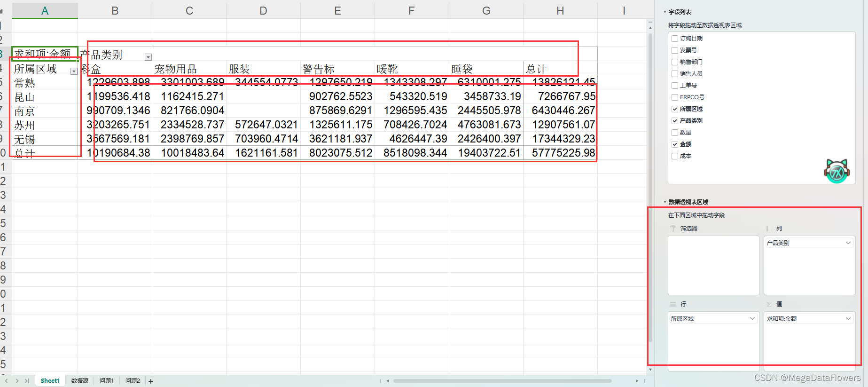Open the 所属区域 filter dropdown in pivot table
Viewport: 868px width, 387px height.
pyautogui.click(x=74, y=71)
